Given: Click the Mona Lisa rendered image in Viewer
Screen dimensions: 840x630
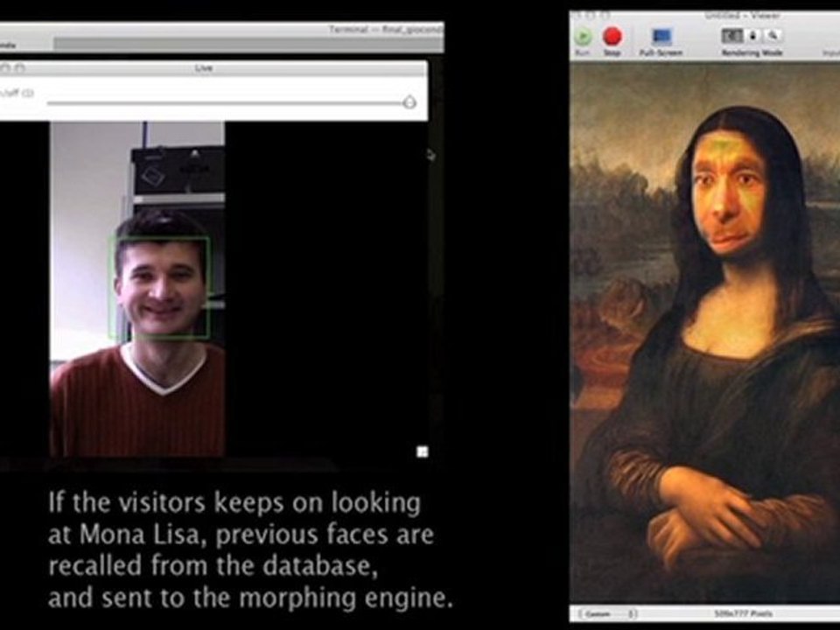Looking at the screenshot, I should tap(704, 333).
